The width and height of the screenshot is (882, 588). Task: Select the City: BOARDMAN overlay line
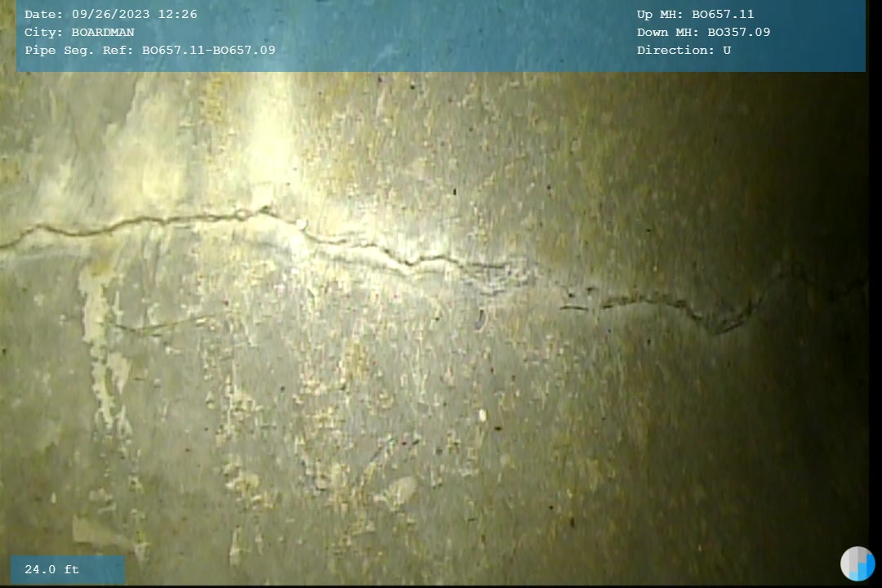point(79,32)
